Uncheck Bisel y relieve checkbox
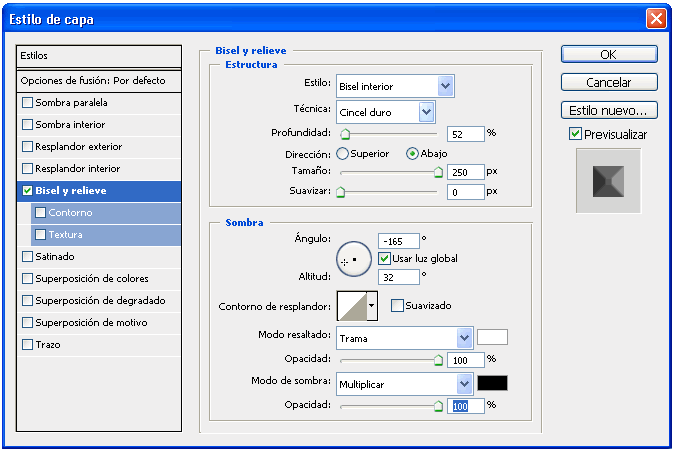Viewport: 673px width, 449px height. (x=27, y=191)
